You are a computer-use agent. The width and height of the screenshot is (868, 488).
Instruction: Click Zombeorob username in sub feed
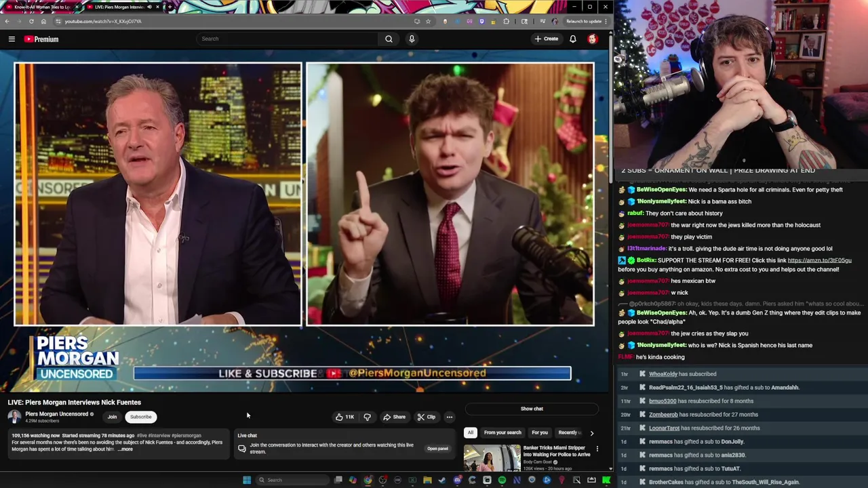[x=663, y=415]
